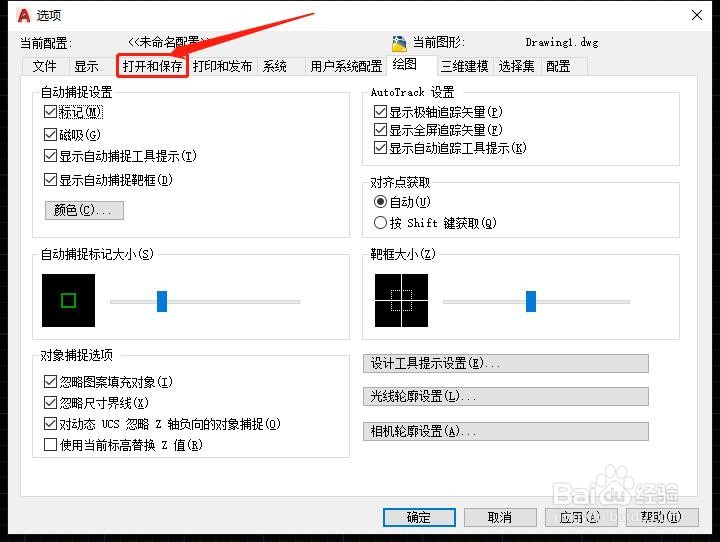720x542 pixels.
Task: Switch to the 三维建模 tab
Action: [x=465, y=66]
